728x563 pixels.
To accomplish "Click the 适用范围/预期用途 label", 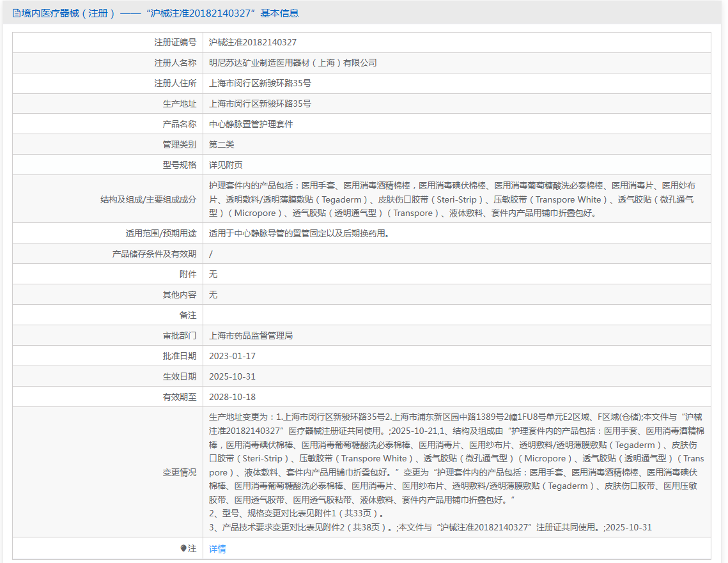I will (x=161, y=233).
